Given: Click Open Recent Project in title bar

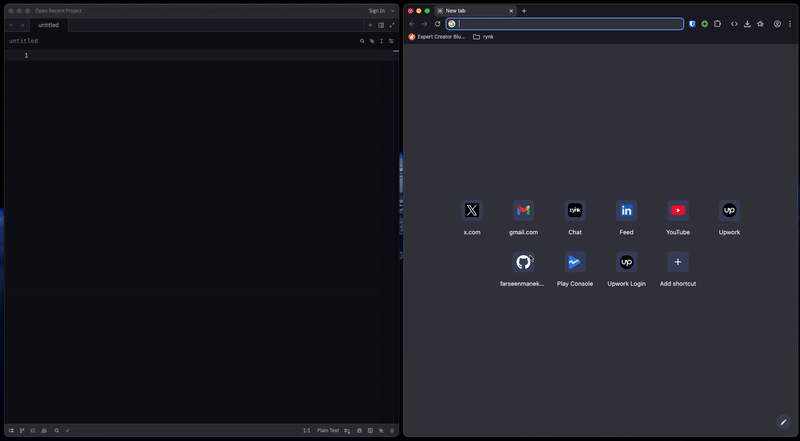Looking at the screenshot, I should point(58,11).
